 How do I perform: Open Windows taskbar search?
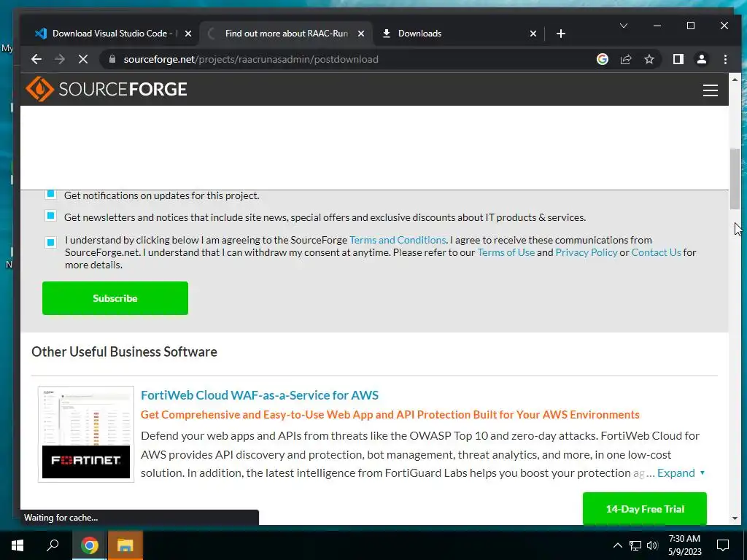coord(53,545)
